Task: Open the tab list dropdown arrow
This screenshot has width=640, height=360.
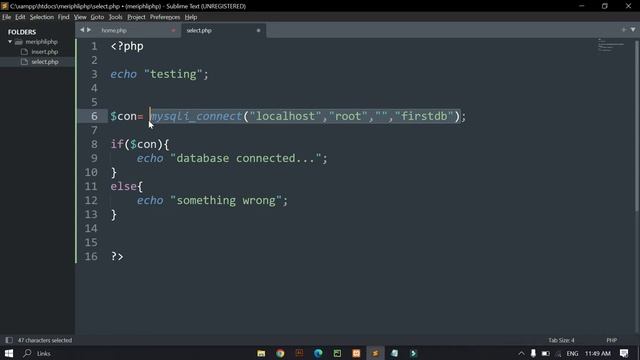Action: coord(633,29)
